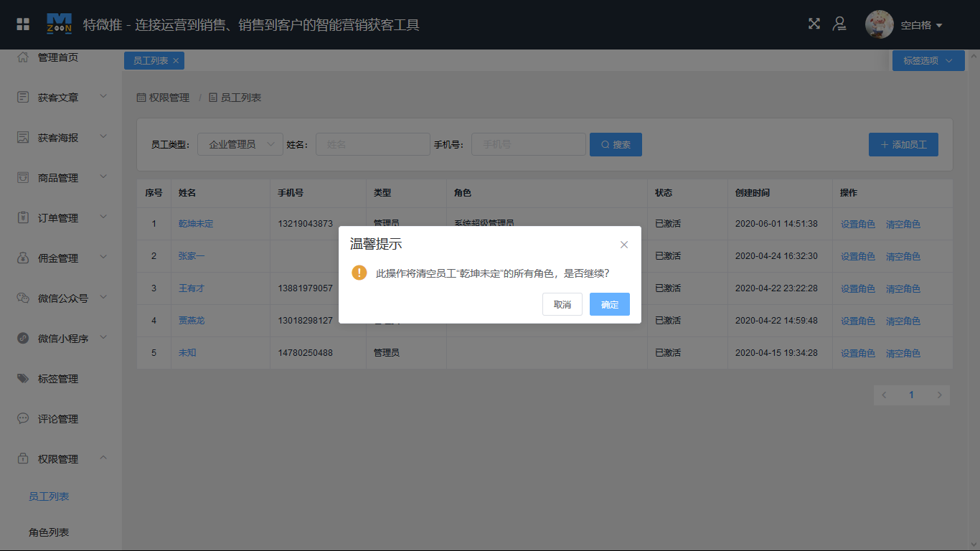Open the 标签选项 dropdown

coord(928,61)
